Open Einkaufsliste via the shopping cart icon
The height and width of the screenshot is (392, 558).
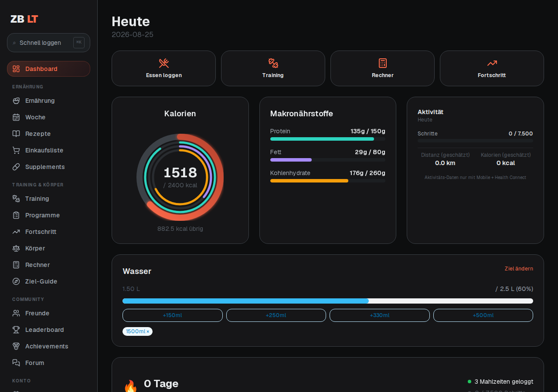click(16, 150)
